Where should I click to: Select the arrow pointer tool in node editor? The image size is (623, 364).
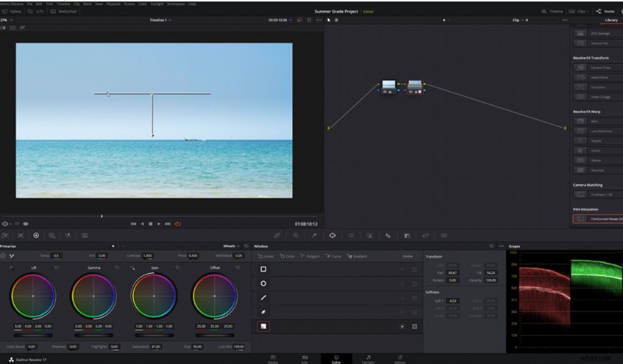pyautogui.click(x=329, y=20)
